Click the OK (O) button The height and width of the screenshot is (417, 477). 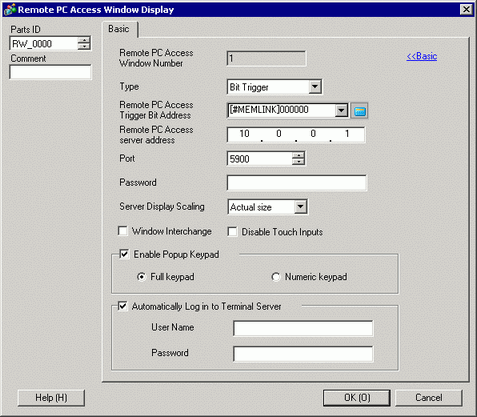pyautogui.click(x=357, y=398)
